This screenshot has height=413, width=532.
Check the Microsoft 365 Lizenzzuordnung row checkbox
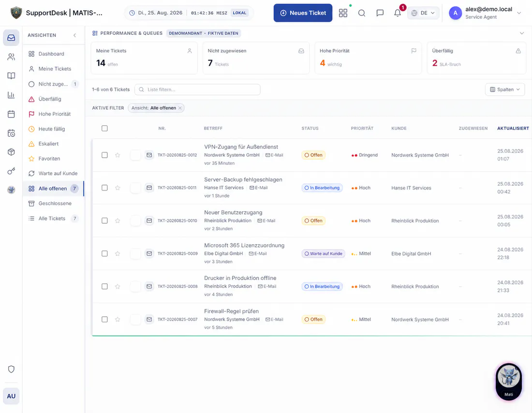(x=104, y=253)
